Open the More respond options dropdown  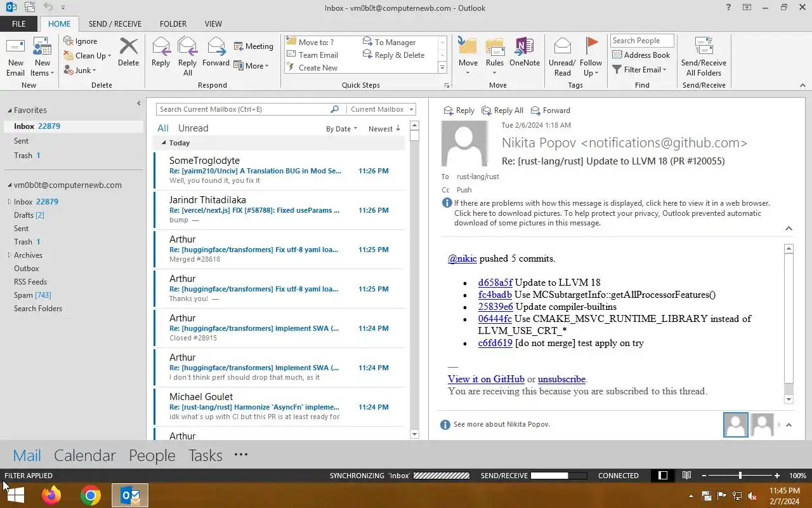[251, 66]
